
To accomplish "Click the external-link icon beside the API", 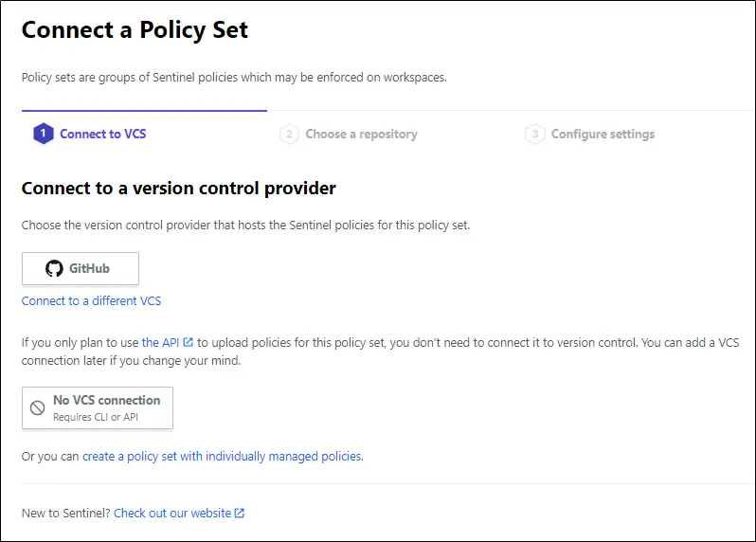I will click(189, 342).
